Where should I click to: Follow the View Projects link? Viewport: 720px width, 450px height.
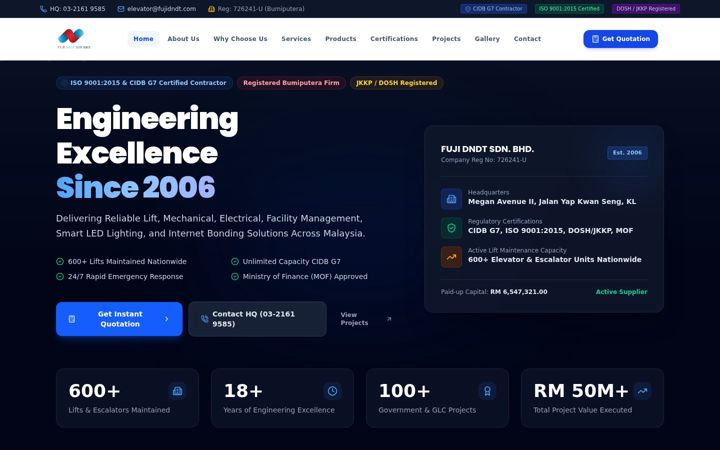pos(366,319)
